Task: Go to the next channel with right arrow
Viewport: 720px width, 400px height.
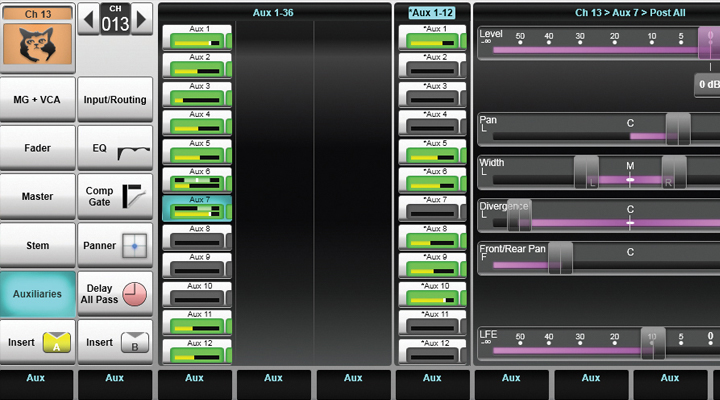Action: pos(143,18)
